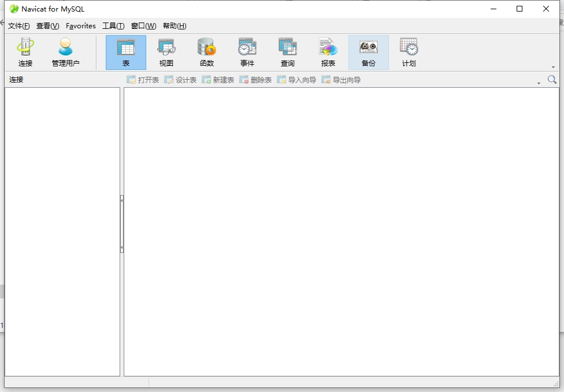Select the 报表 (Report) toolbar icon

point(328,53)
